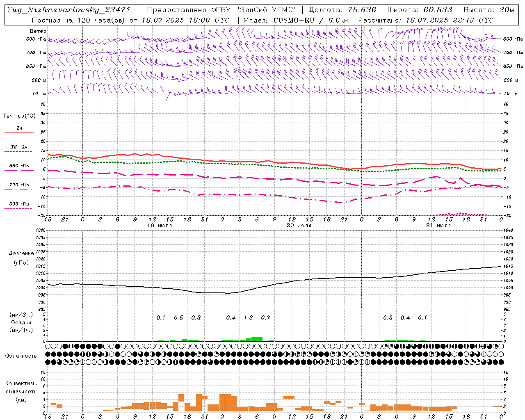Click the 3-hour precipitation value 0.2

tap(388, 318)
